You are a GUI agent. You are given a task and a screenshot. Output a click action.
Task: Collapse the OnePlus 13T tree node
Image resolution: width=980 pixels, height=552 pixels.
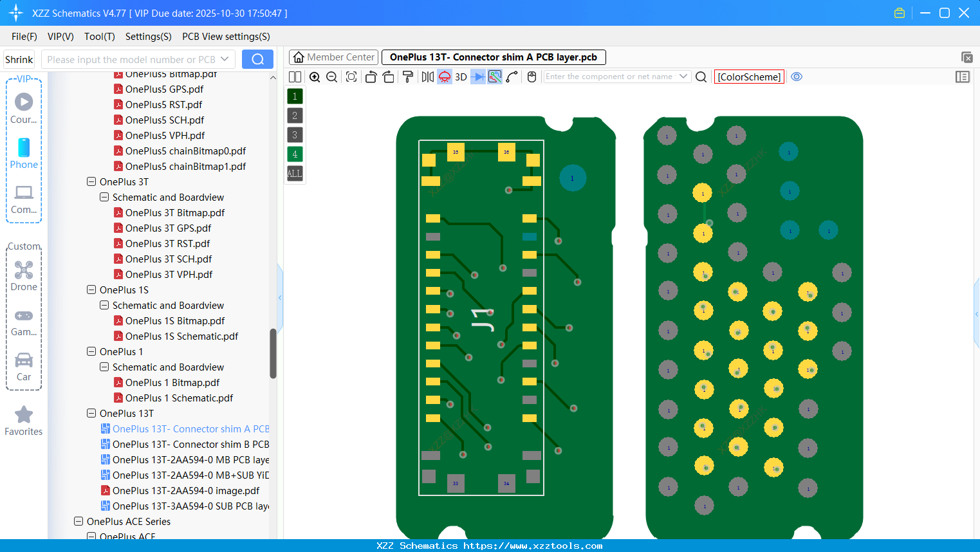(x=91, y=413)
